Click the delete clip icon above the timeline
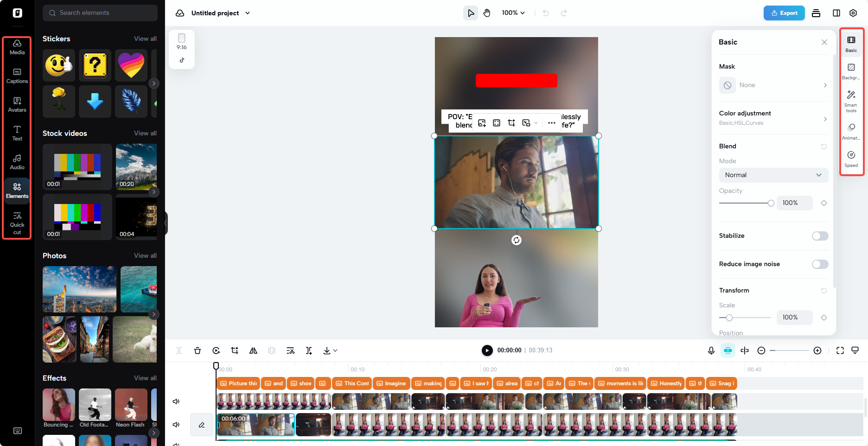This screenshot has height=446, width=868. pyautogui.click(x=198, y=350)
